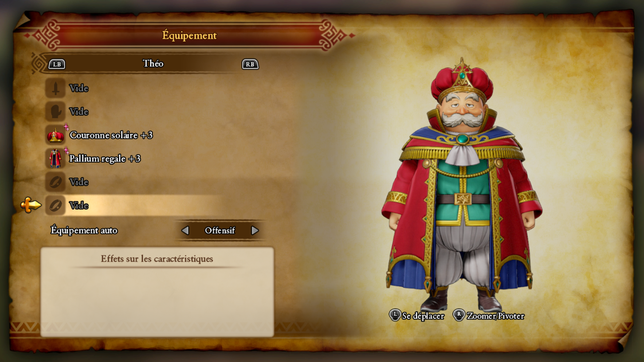Viewport: 644px width, 362px height.
Task: Choose the Équipement auto option
Action: [x=84, y=231]
